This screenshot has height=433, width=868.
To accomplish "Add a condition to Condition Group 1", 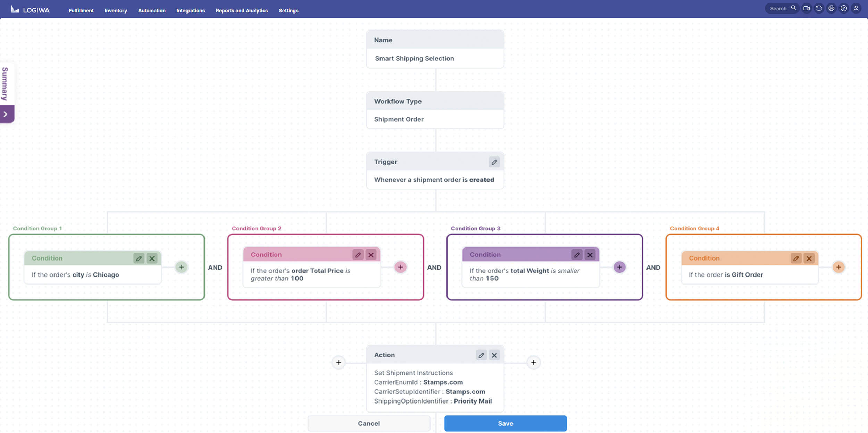I will click(x=181, y=267).
